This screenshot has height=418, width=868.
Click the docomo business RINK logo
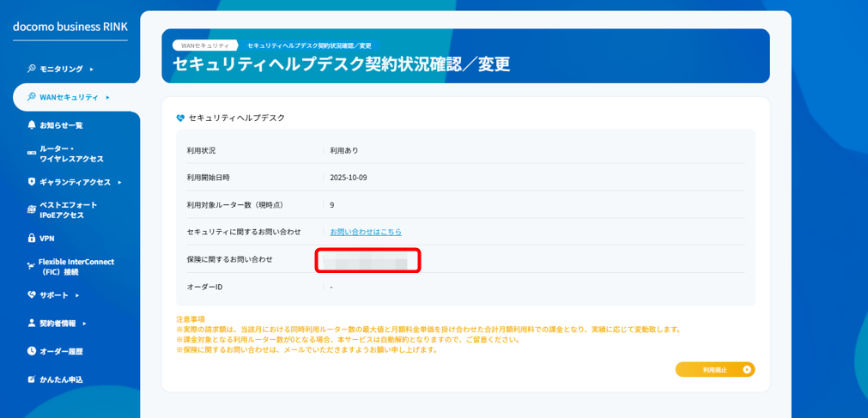point(70,27)
